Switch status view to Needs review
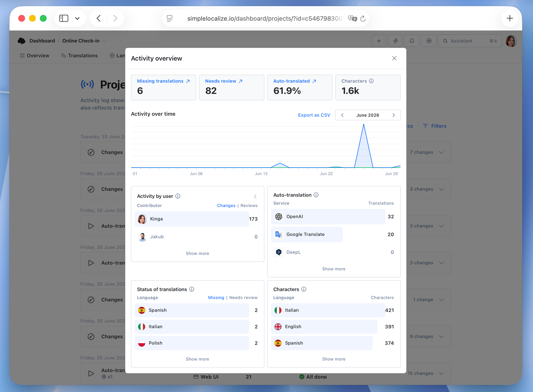The width and height of the screenshot is (533, 392). coord(243,298)
